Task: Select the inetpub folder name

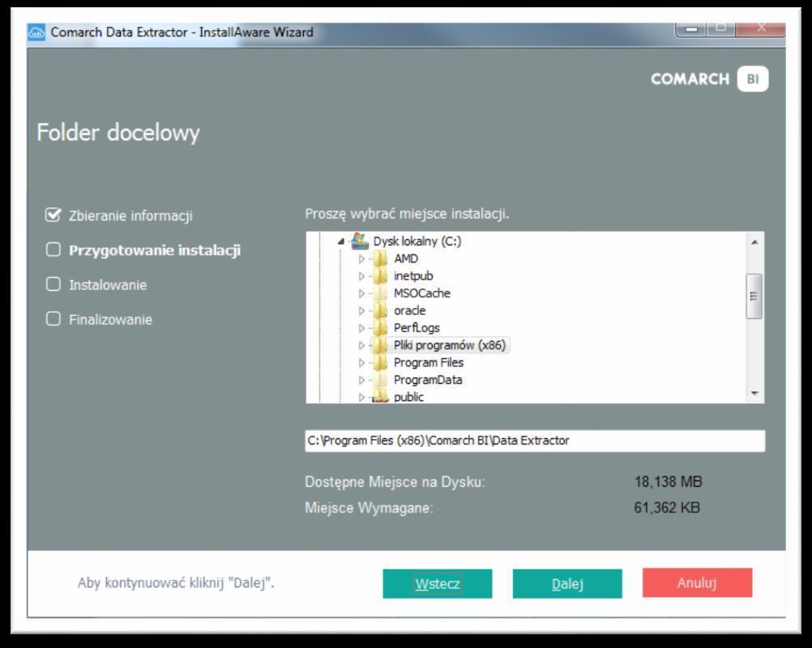Action: tap(413, 276)
